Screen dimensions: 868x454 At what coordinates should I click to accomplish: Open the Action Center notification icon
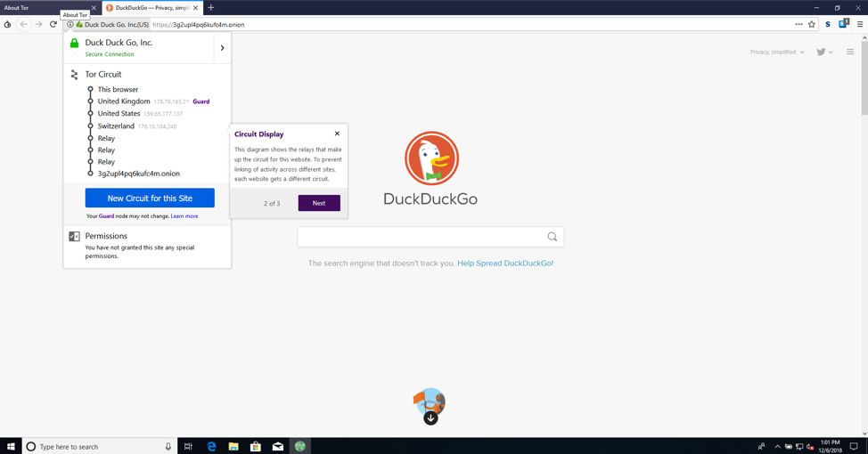(854, 446)
